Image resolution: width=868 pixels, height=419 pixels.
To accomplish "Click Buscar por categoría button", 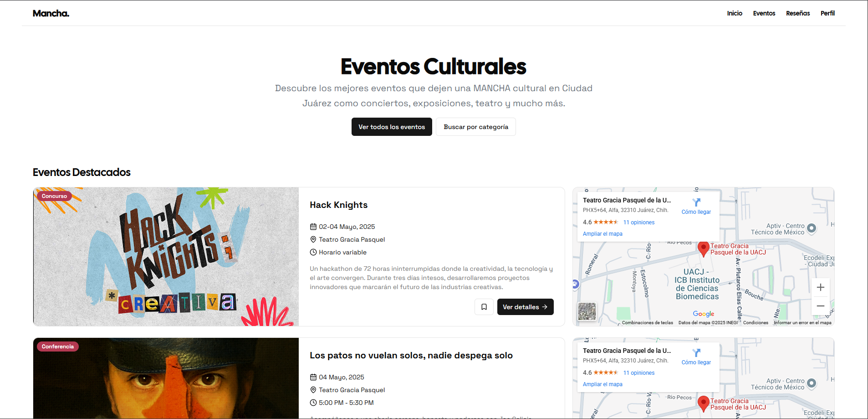I will (476, 127).
